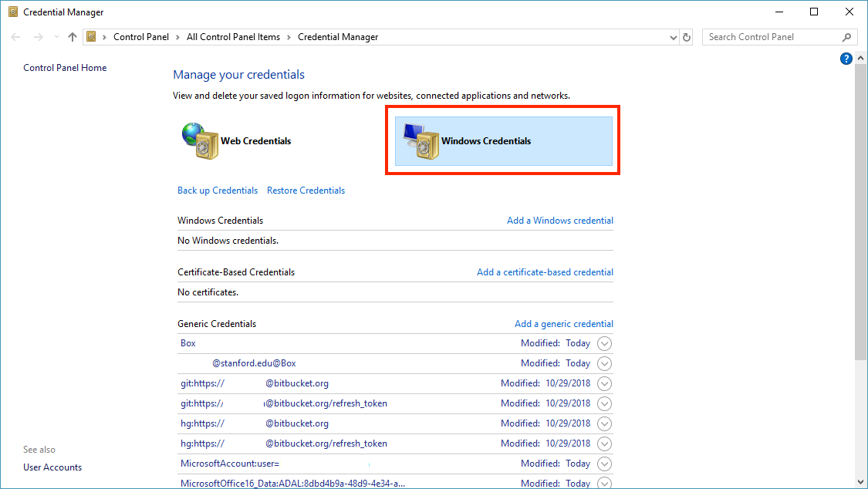
Task: Open recent locations dropdown arrow
Action: 55,37
